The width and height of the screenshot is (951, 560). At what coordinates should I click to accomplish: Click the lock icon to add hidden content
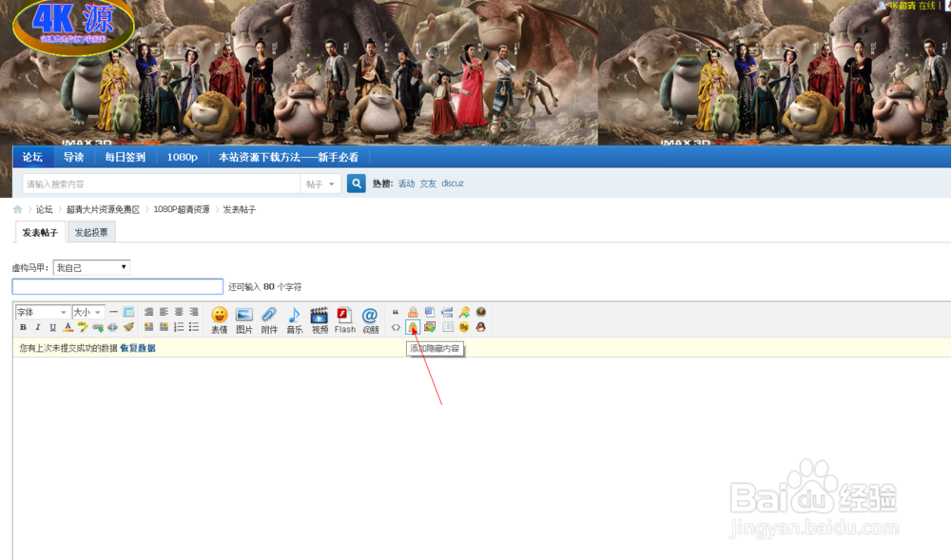point(413,327)
